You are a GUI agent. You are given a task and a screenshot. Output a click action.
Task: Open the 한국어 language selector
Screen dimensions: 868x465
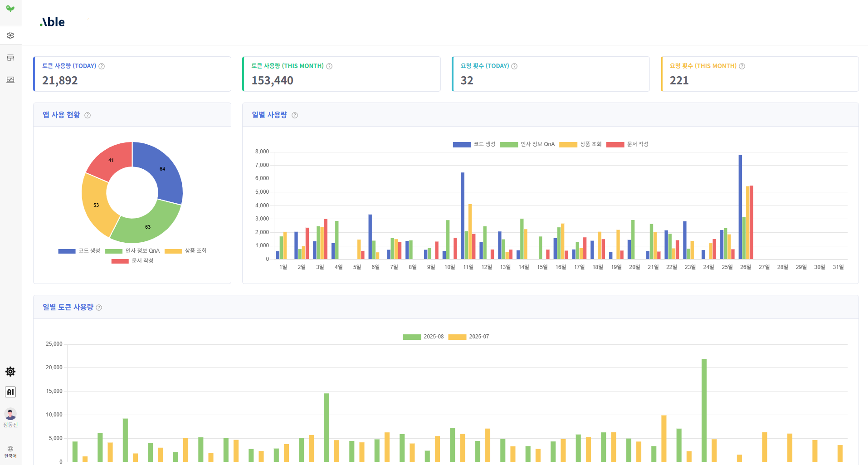[10, 452]
